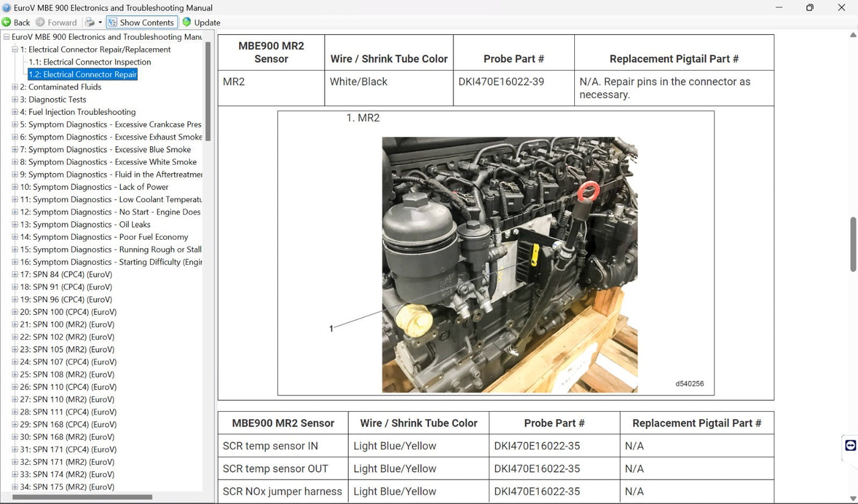Click the green Back navigation icon
This screenshot has height=504, width=858.
(5, 22)
